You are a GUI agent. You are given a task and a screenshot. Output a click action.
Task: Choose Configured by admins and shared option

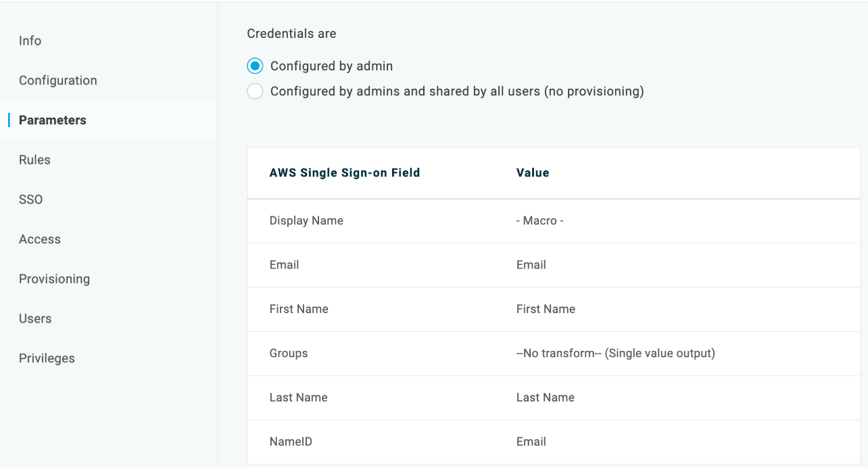[255, 91]
